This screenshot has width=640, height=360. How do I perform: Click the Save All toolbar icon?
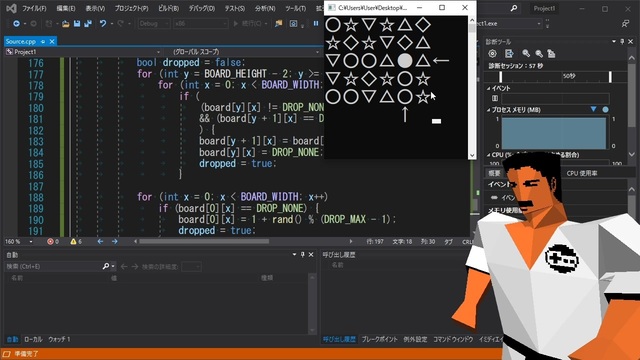(88, 24)
